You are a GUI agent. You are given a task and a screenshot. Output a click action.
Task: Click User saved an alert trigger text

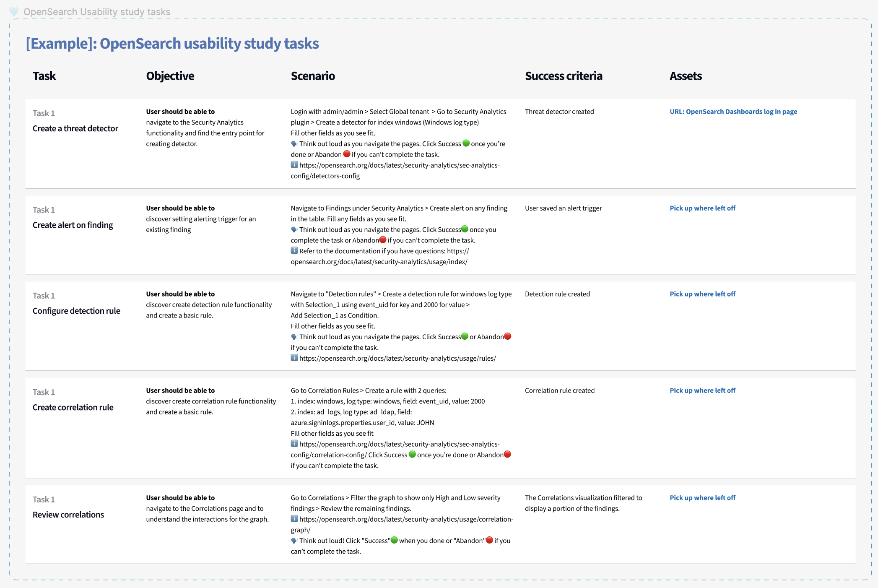563,208
